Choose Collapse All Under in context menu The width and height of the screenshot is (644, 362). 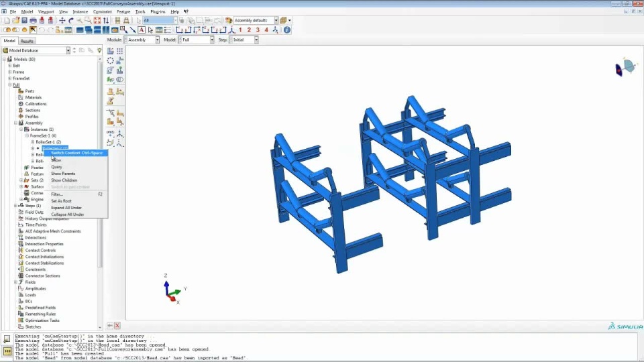click(76, 215)
